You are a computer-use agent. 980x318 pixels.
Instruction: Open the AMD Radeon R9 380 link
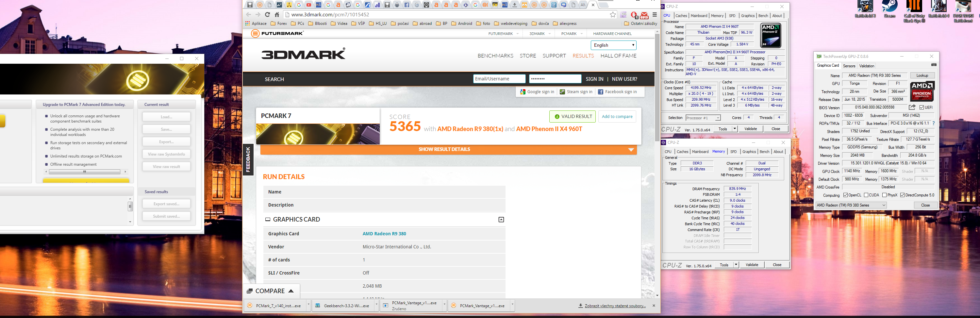[384, 234]
